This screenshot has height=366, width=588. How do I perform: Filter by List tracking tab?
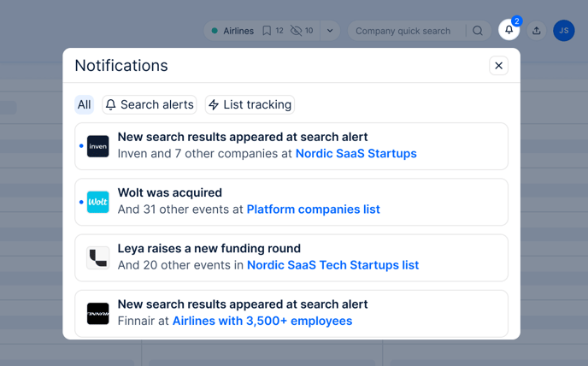pyautogui.click(x=250, y=104)
